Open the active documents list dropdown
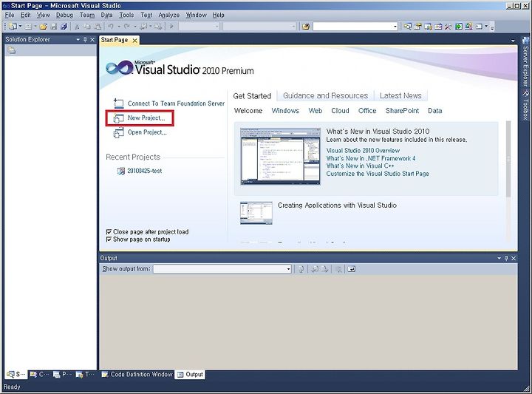This screenshot has height=394, width=532. pyautogui.click(x=513, y=41)
